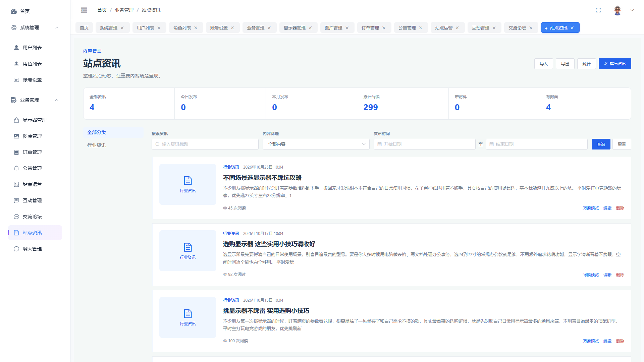Click the 撰写资讯 button
The image size is (644, 362).
(615, 64)
